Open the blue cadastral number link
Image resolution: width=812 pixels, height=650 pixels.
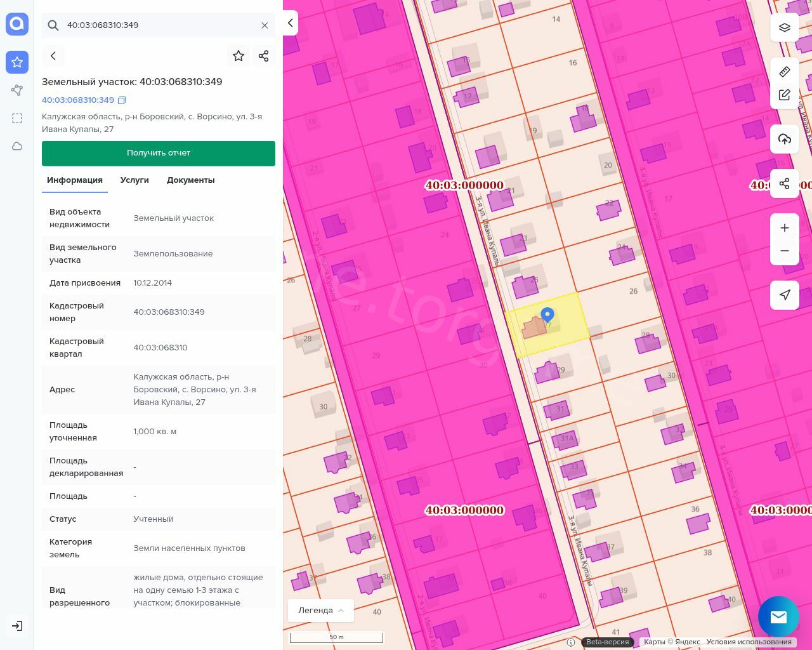click(78, 100)
